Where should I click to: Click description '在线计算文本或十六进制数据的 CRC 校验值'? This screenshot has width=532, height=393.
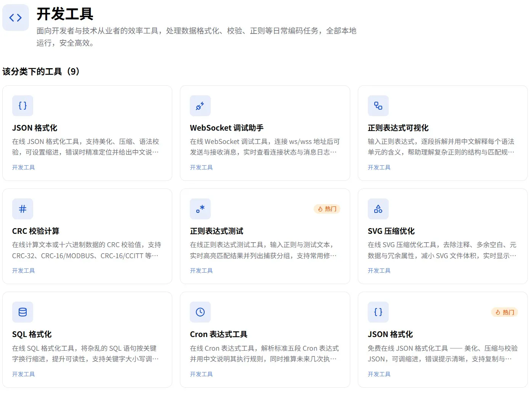[x=87, y=250]
